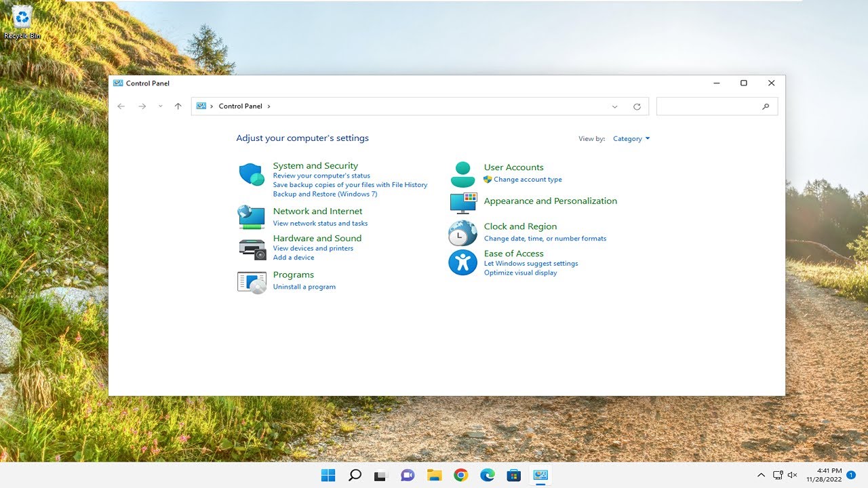Open the Windows Start menu
The height and width of the screenshot is (488, 868).
[328, 475]
